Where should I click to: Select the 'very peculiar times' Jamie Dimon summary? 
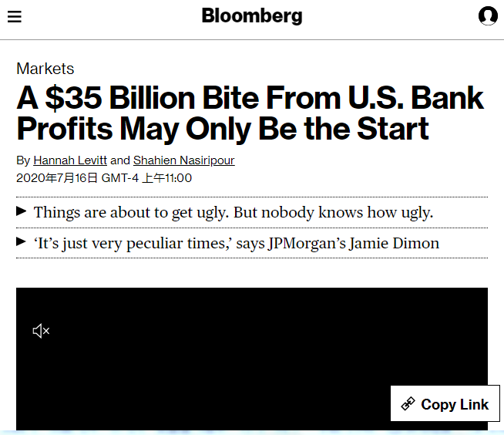pyautogui.click(x=236, y=243)
